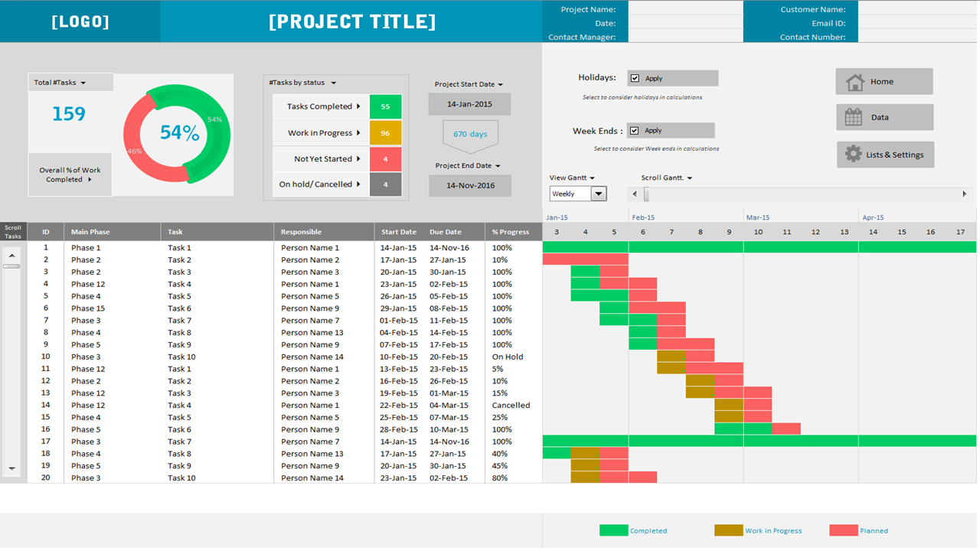Uncheck the Holidays Apply checkbox
Viewport: 980px width, 551px height.
pos(634,77)
